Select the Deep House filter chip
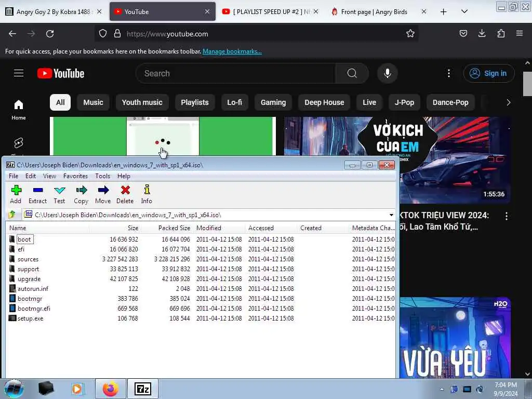Image resolution: width=532 pixels, height=399 pixels. point(324,102)
